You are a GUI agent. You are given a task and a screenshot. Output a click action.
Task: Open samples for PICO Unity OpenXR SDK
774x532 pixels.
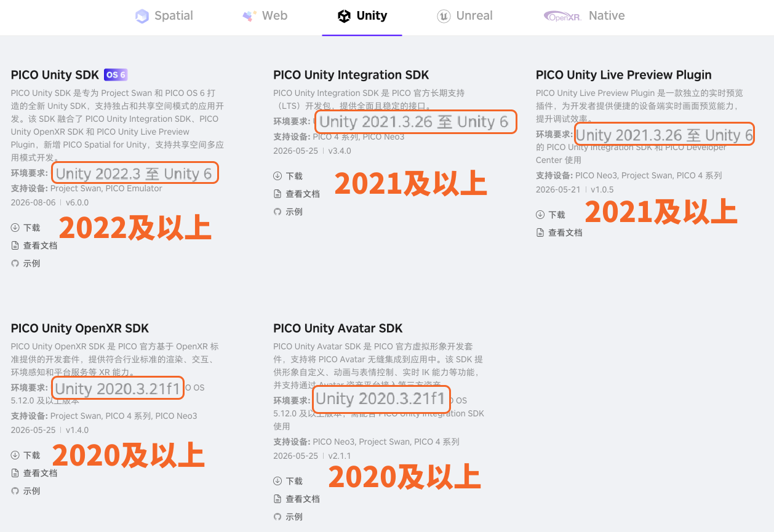(26, 491)
